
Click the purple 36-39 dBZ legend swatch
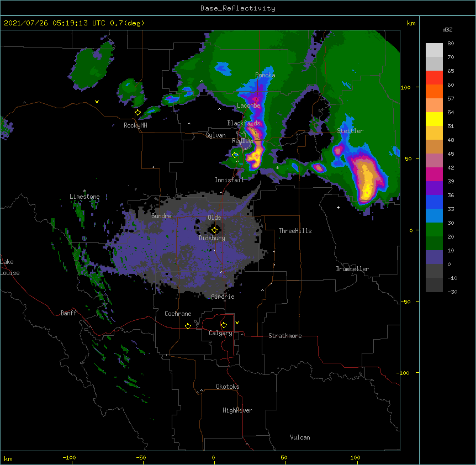(434, 188)
